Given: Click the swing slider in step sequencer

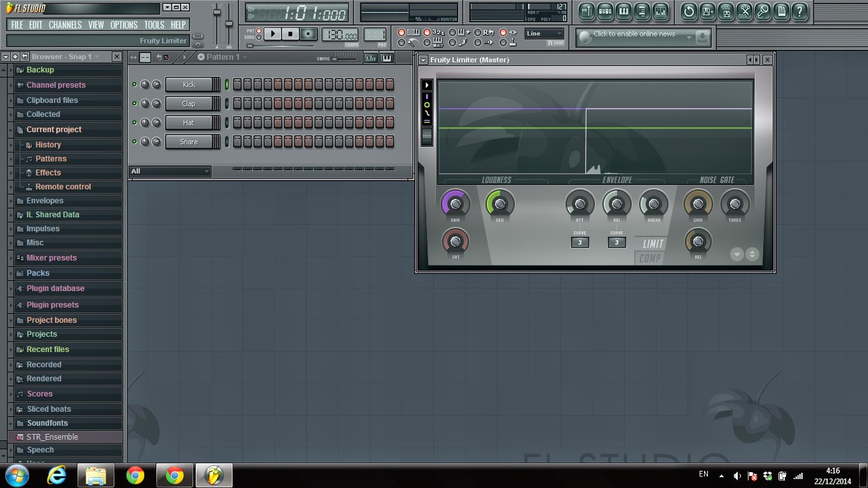Looking at the screenshot, I should 345,58.
